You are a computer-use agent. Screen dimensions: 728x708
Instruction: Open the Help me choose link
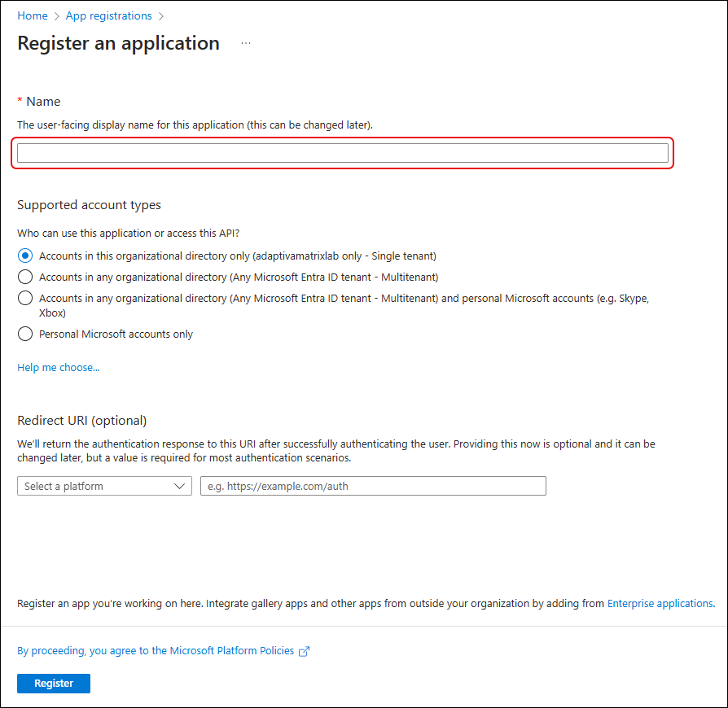[59, 368]
